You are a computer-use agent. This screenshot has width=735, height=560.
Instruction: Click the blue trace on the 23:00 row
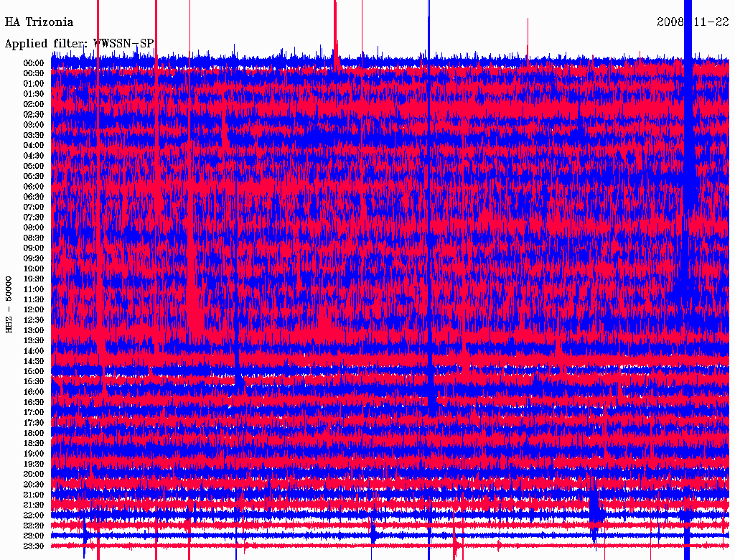287,536
